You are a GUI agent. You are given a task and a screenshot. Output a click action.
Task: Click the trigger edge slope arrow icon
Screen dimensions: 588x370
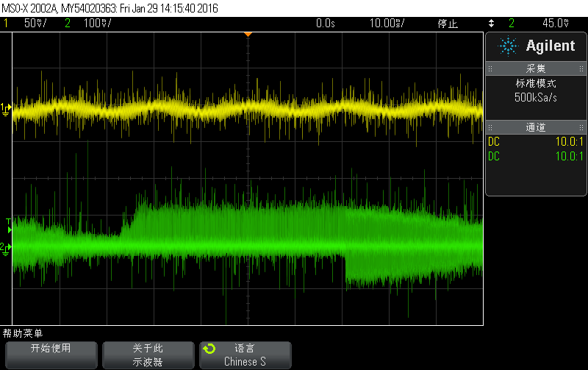(491, 24)
